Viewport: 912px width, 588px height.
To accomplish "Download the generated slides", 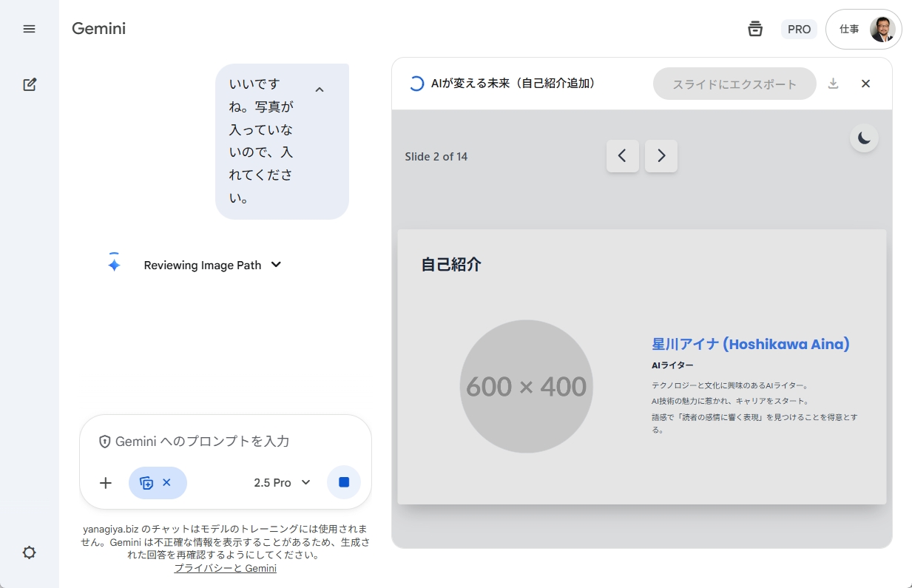I will pyautogui.click(x=834, y=84).
